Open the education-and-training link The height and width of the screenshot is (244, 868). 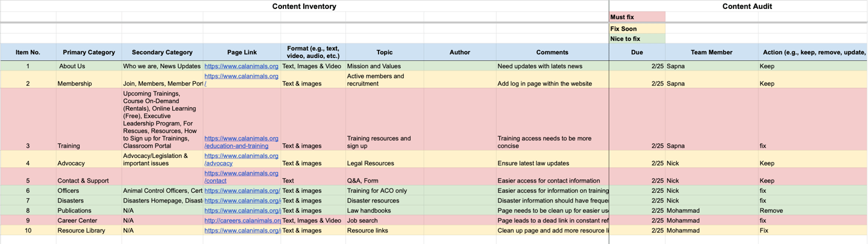click(x=241, y=142)
